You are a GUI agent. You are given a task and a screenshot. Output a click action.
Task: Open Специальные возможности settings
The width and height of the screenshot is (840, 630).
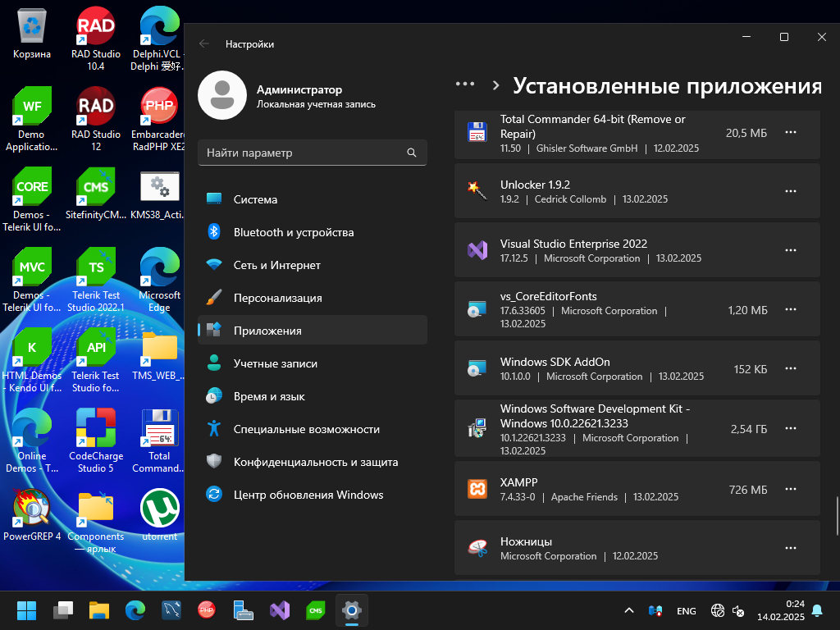click(313, 429)
